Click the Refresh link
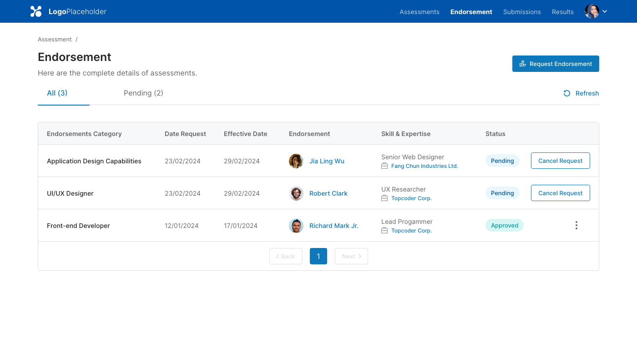The height and width of the screenshot is (364, 637). click(x=581, y=93)
